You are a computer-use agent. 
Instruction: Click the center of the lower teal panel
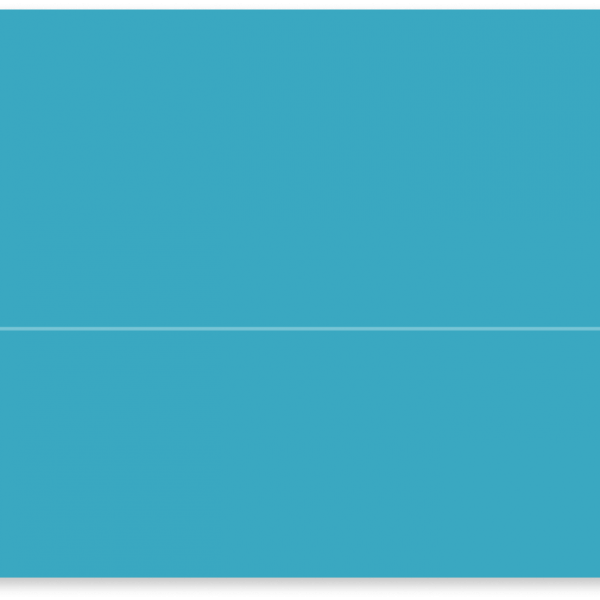coord(300,453)
